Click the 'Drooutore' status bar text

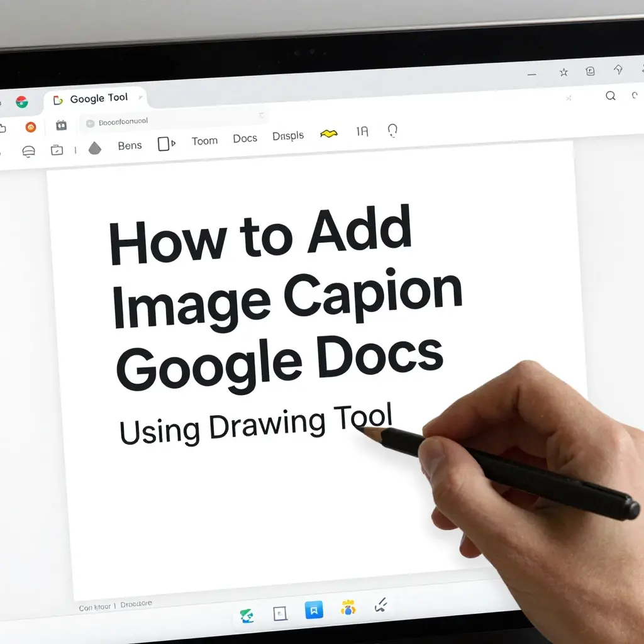[x=136, y=604]
